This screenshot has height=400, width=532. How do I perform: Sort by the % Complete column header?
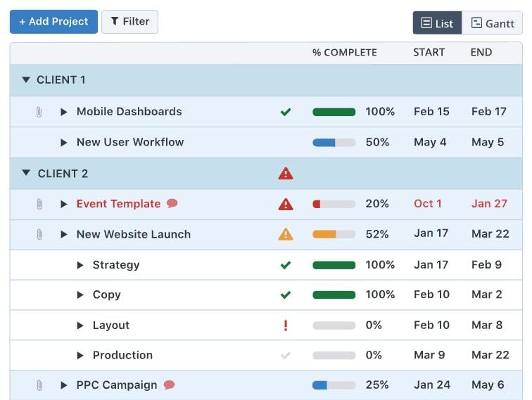(x=344, y=53)
